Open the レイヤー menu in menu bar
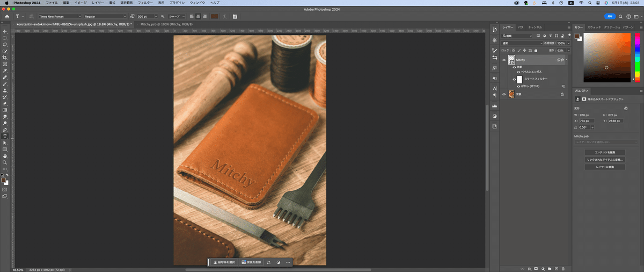644x272 pixels. point(98,3)
